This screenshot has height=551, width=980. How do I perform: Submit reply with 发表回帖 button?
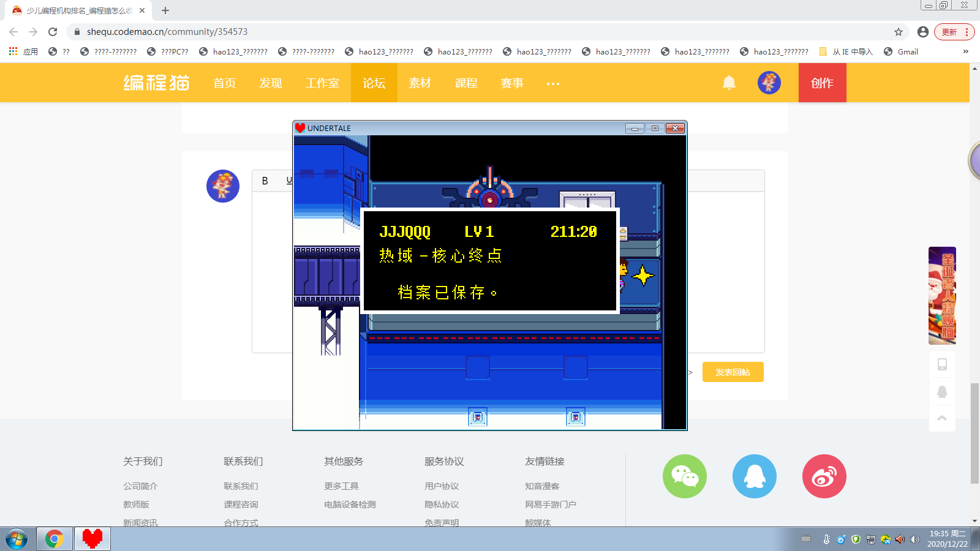[733, 372]
